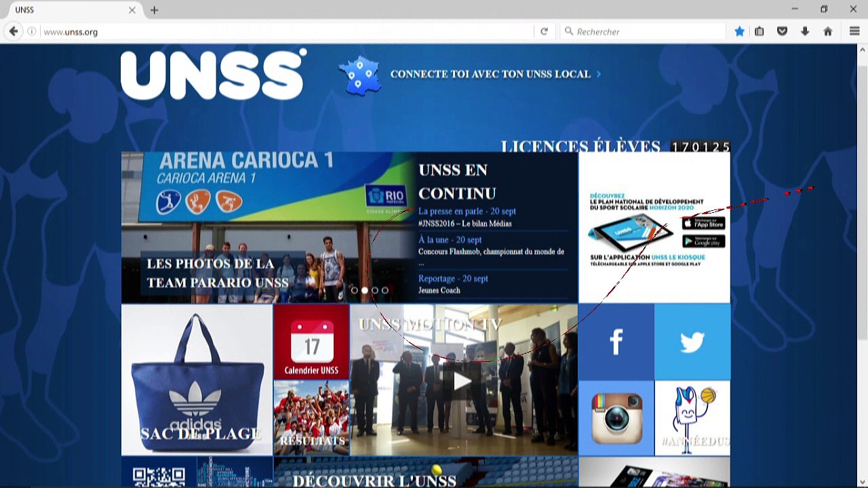Open La presse en parle - 20 sept
Screen dimensions: 868x488
click(467, 211)
